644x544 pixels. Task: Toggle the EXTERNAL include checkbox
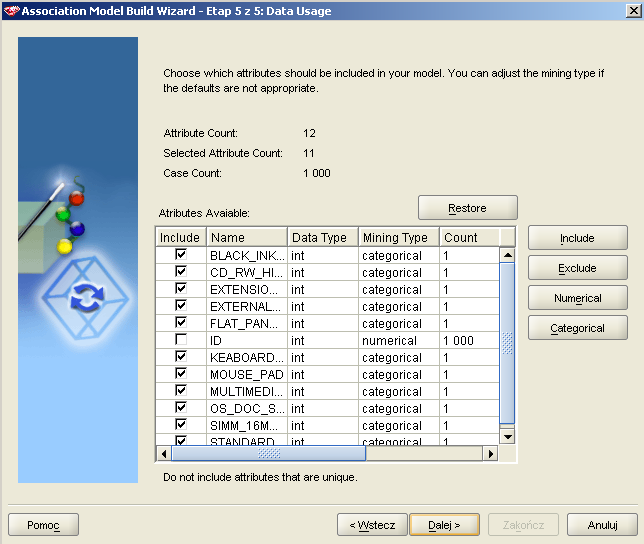[x=181, y=306]
